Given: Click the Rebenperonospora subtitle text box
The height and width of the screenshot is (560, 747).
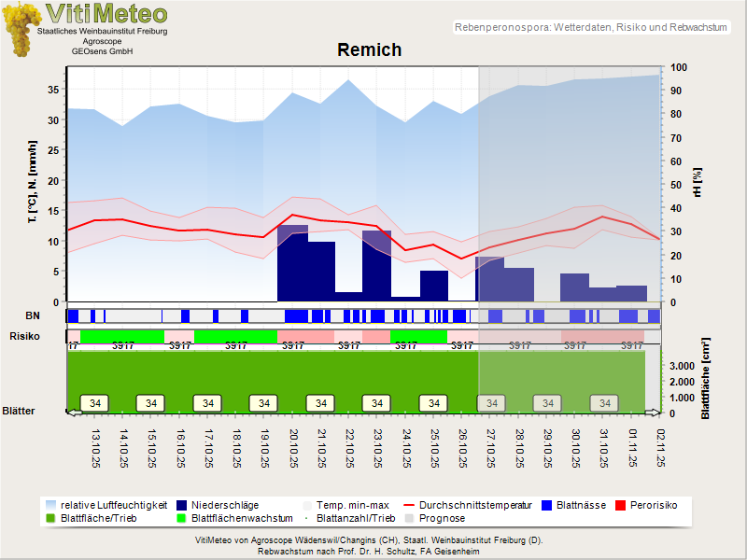Looking at the screenshot, I should coord(590,28).
